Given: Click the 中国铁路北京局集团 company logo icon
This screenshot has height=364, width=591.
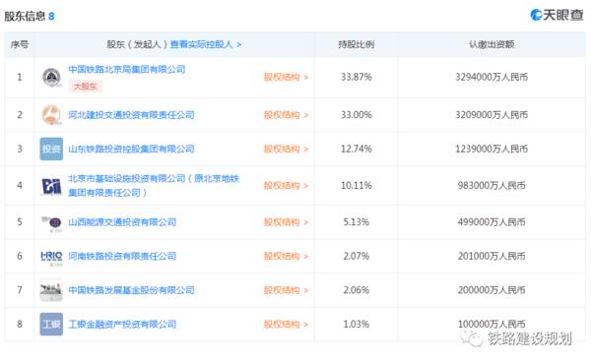Looking at the screenshot, I should (51, 78).
